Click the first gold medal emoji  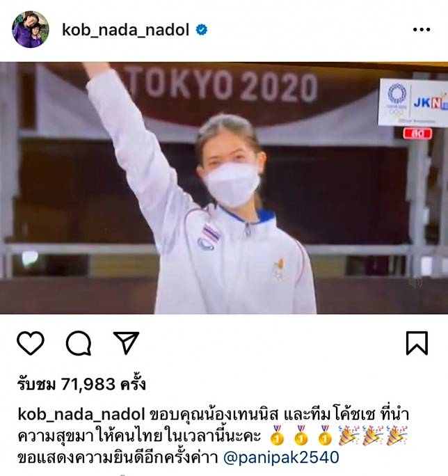coord(277,436)
